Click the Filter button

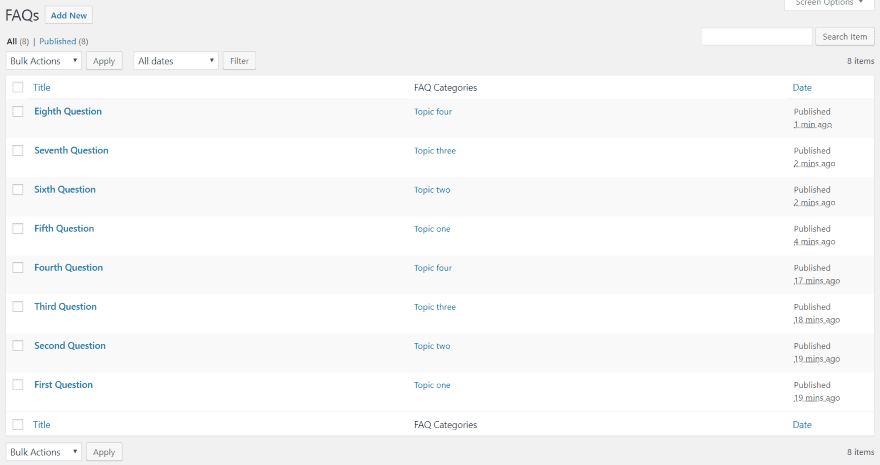tap(239, 61)
